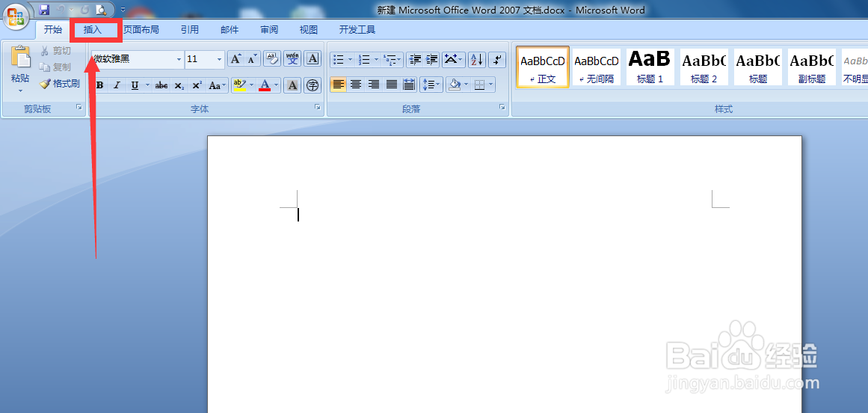The height and width of the screenshot is (413, 868).
Task: Clear formatting with the eraser icon
Action: point(272,58)
